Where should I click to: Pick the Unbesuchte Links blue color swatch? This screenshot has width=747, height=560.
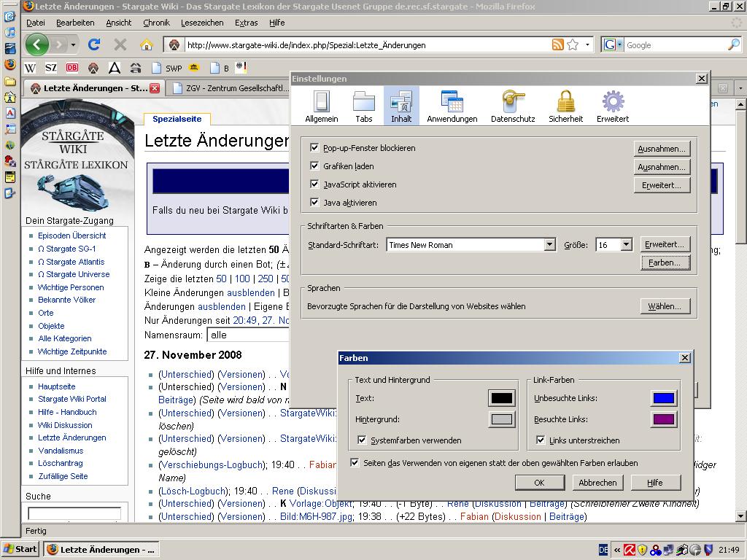click(664, 398)
